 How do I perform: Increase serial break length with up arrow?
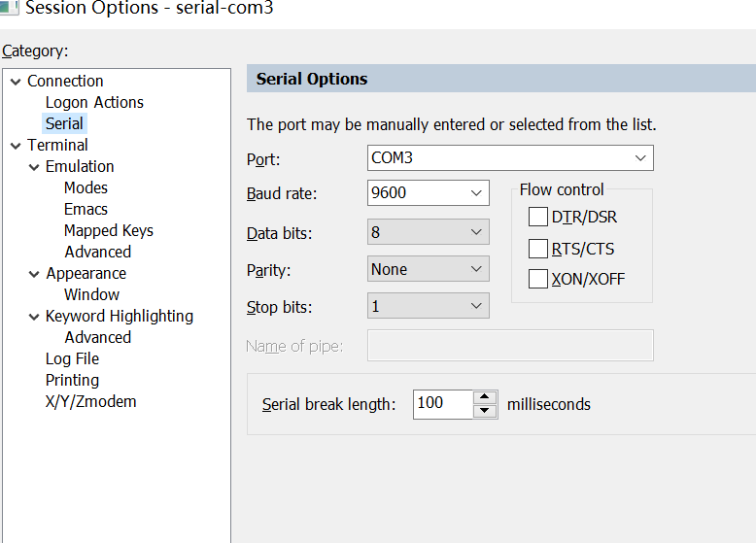tap(486, 396)
